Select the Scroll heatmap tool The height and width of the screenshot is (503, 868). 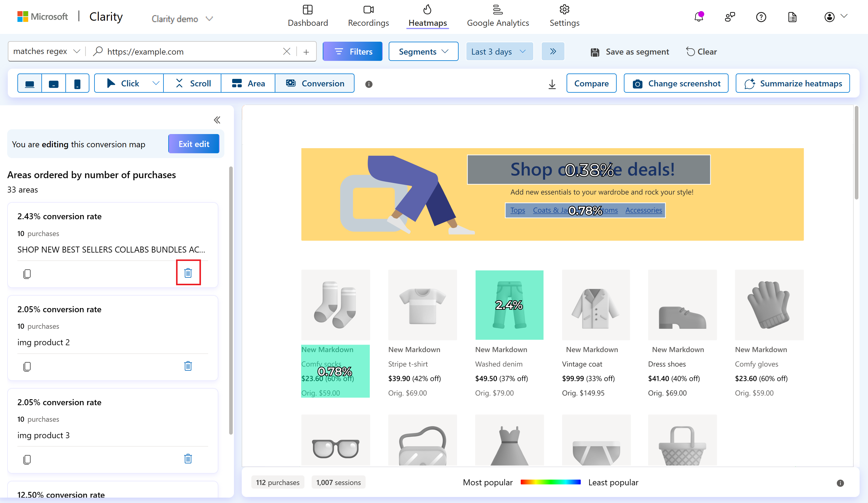click(x=193, y=83)
